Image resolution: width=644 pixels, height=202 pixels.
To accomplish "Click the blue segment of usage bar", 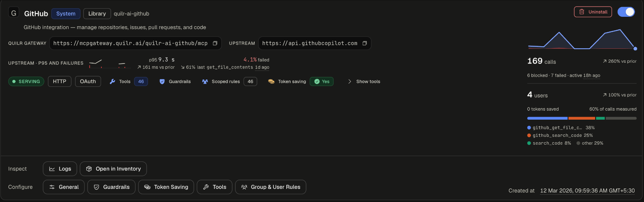I will [547, 118].
